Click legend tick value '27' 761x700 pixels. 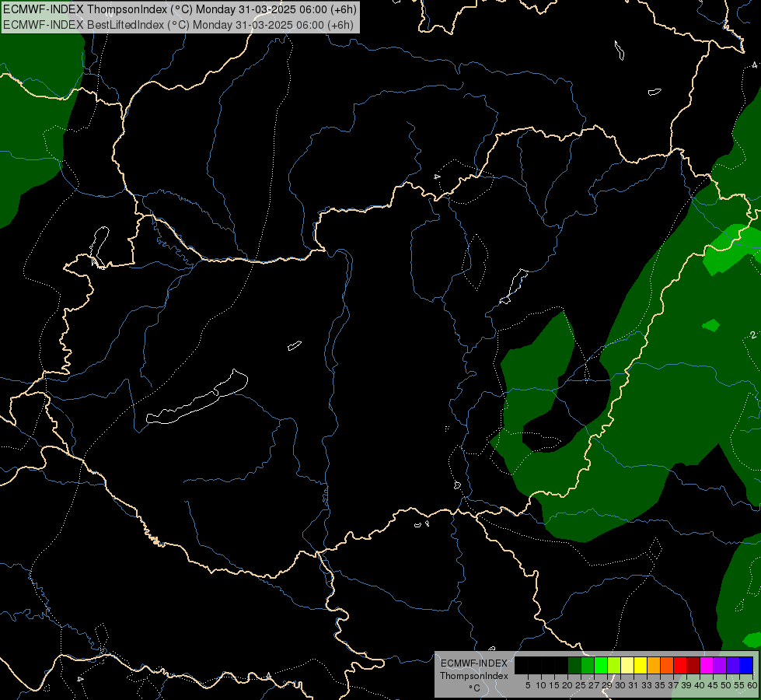pos(594,685)
